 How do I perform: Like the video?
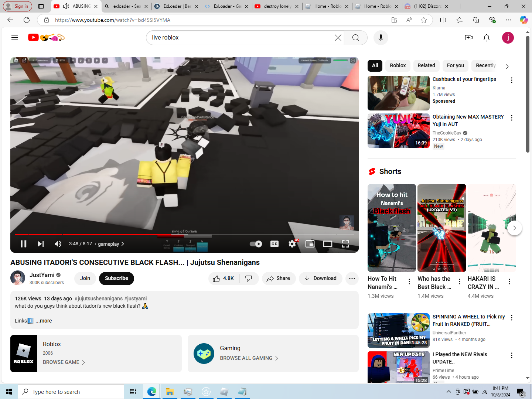click(224, 279)
